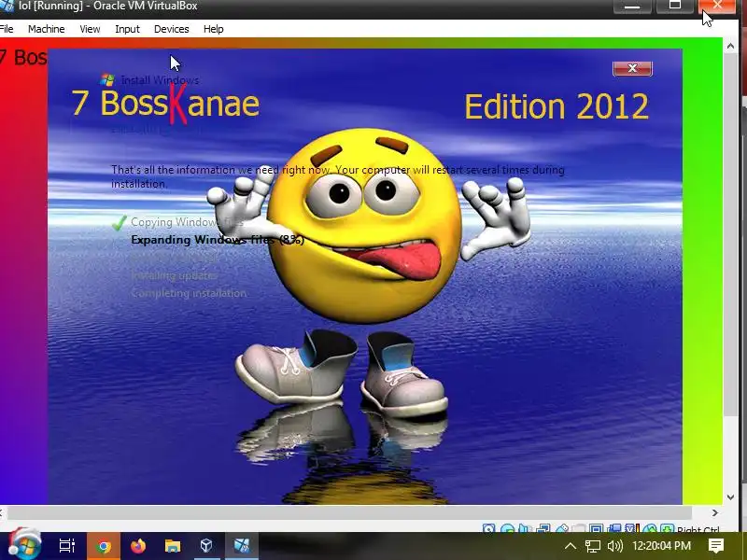Viewport: 747px width, 560px height.
Task: Minimize the VirtualBox VM window
Action: coord(632,6)
